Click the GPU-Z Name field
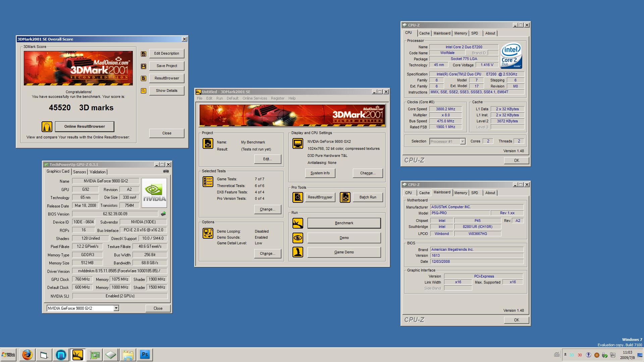This screenshot has height=362, width=644. (x=106, y=181)
